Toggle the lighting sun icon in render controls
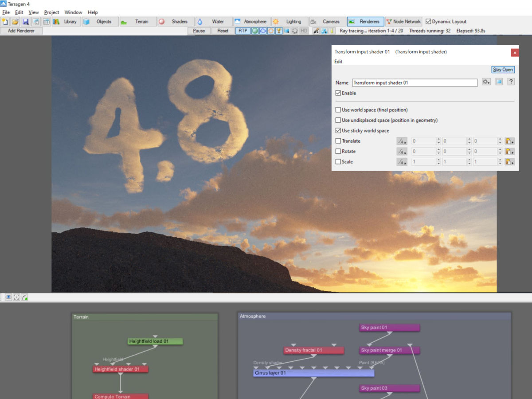 click(x=271, y=30)
